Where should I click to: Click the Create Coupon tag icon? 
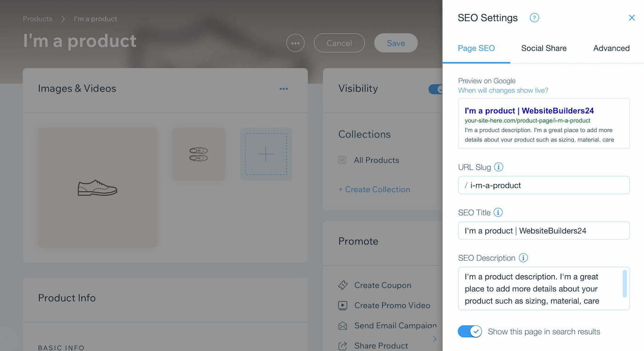tap(343, 285)
